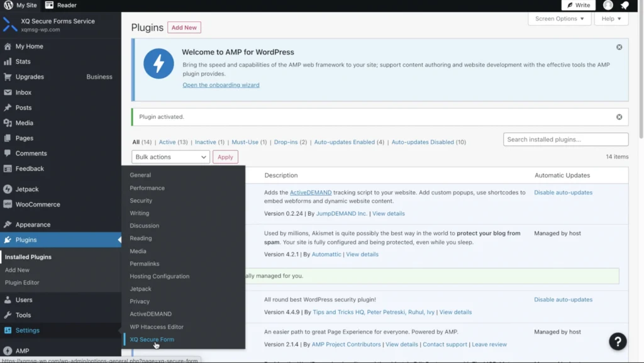Click the Tools wrench icon
Image resolution: width=644 pixels, height=363 pixels.
pos(8,315)
